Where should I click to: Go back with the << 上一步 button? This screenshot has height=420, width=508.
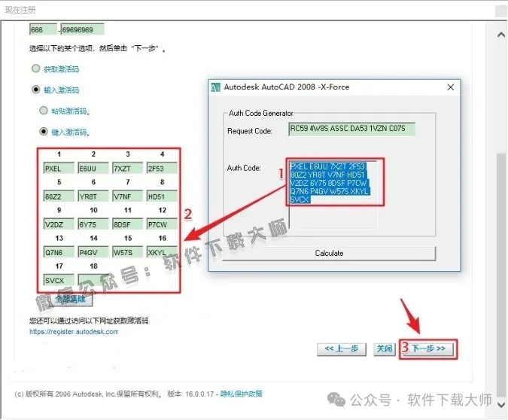tap(342, 348)
